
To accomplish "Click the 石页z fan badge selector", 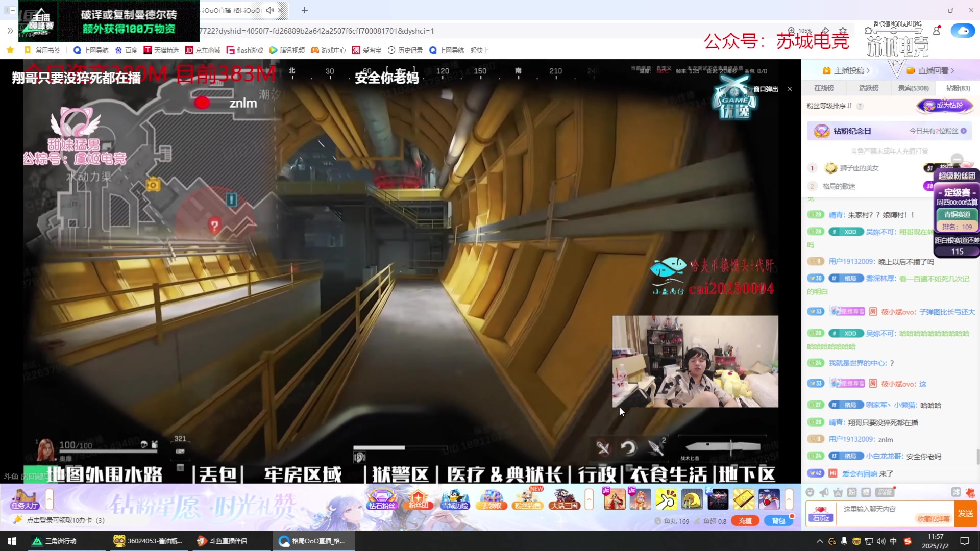I will [821, 513].
